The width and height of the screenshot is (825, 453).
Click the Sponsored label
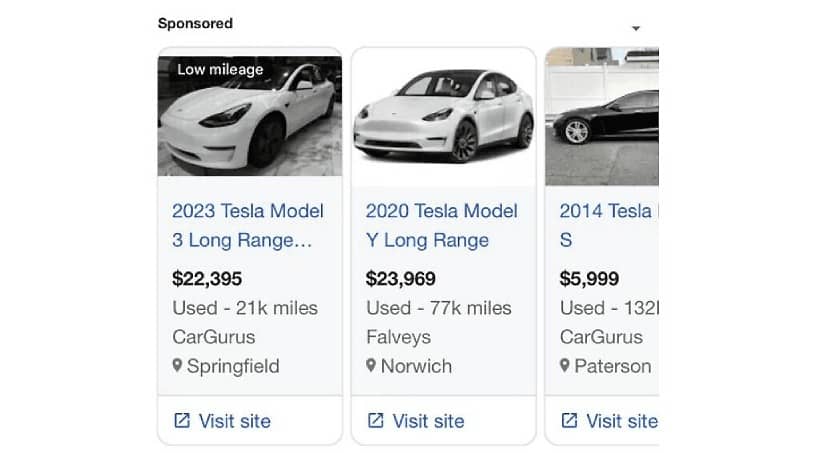(195, 23)
